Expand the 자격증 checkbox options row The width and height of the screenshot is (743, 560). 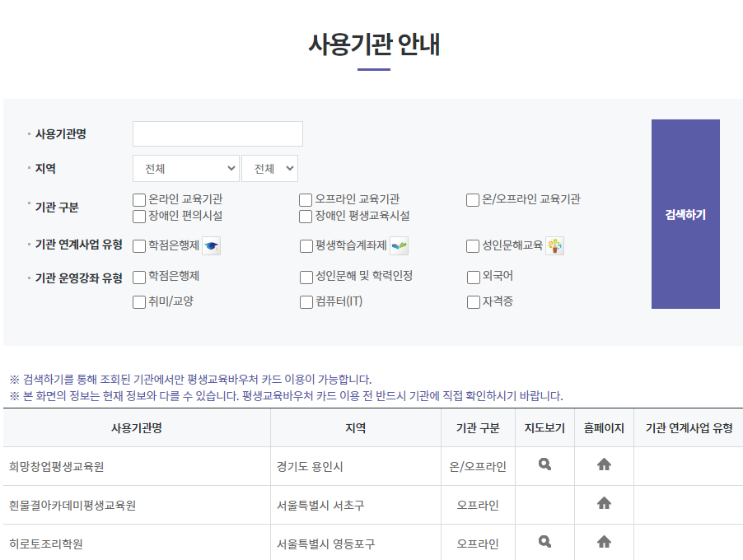472,304
